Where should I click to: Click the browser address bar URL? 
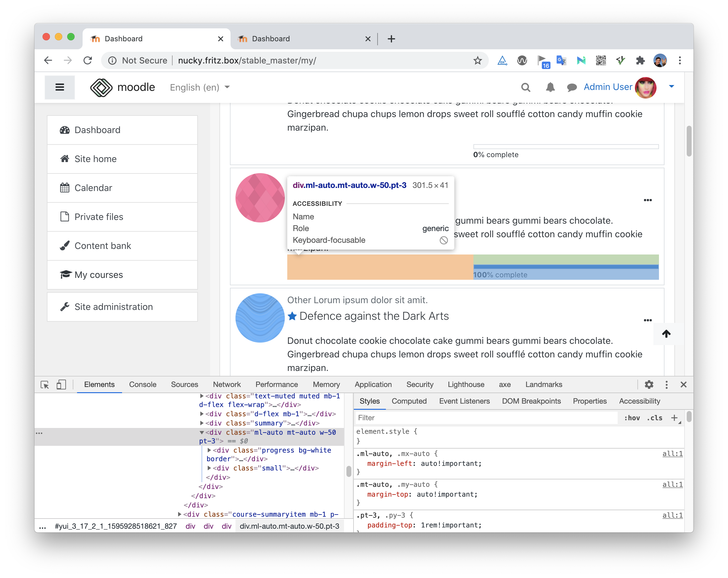pos(247,60)
